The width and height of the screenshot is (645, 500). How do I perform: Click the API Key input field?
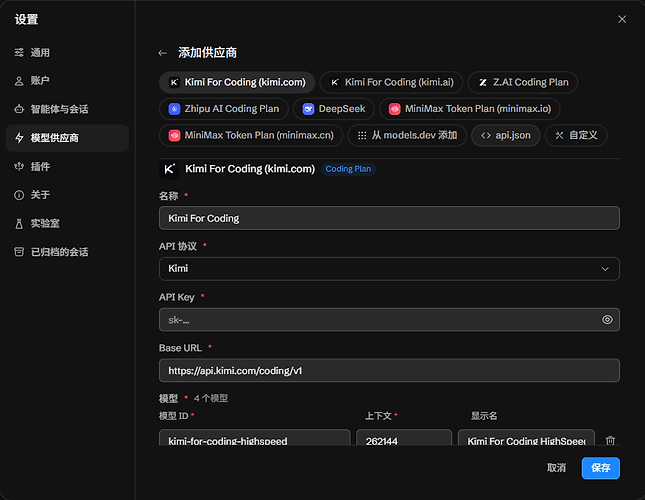point(389,320)
